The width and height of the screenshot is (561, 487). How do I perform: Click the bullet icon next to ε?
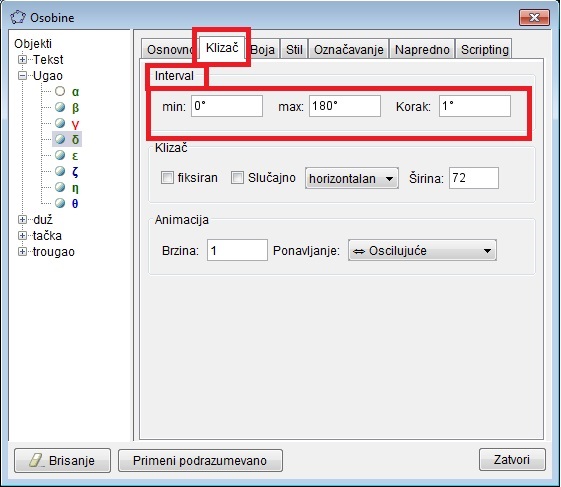coord(60,155)
